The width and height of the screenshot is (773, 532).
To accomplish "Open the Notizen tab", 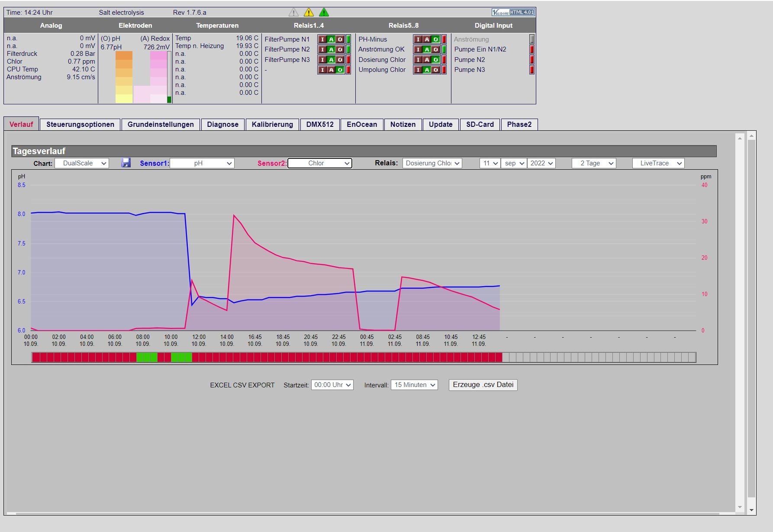I will click(403, 124).
